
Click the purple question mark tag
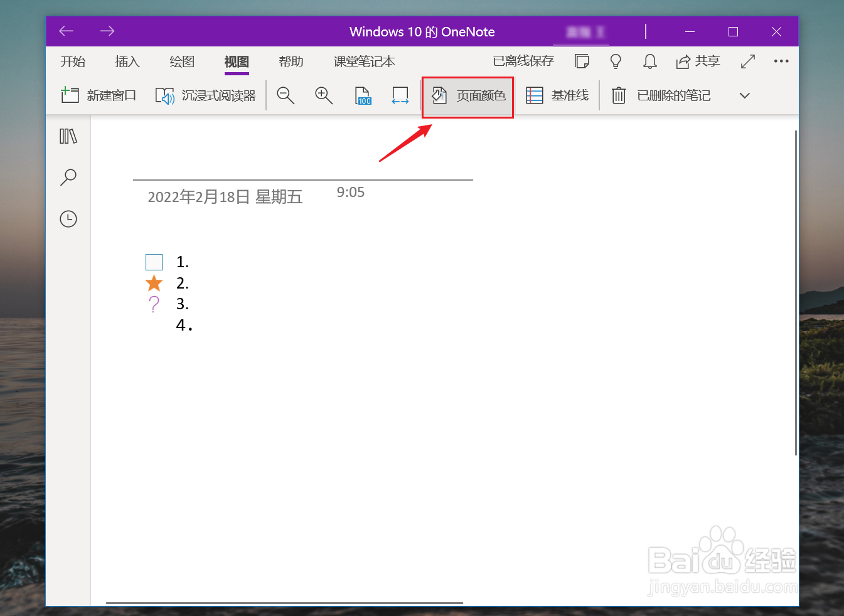154,305
